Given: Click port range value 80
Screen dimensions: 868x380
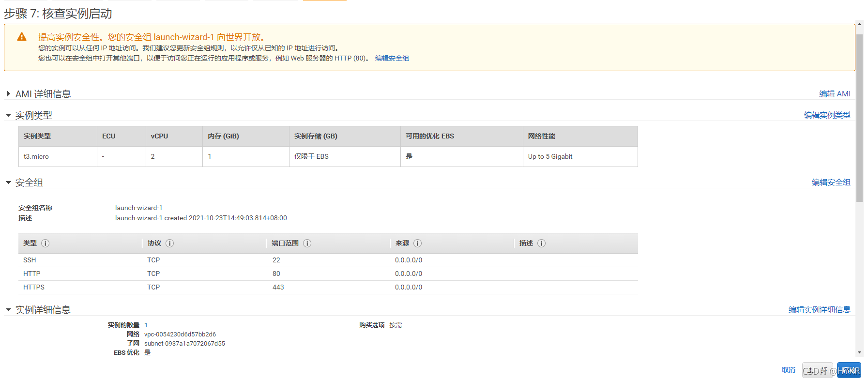Looking at the screenshot, I should pyautogui.click(x=276, y=274).
